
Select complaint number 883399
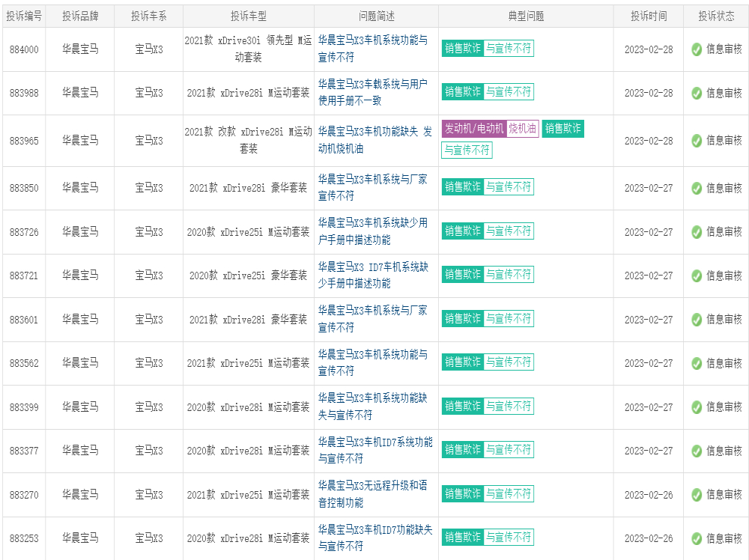click(24, 407)
